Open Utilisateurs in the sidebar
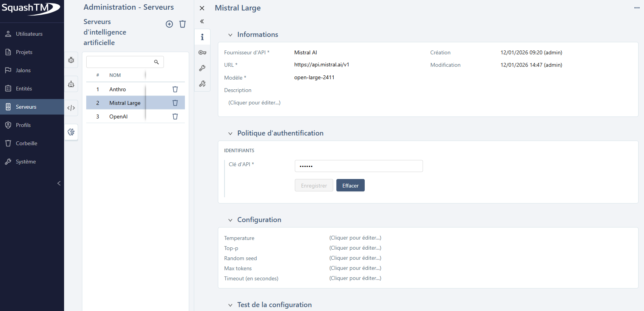The image size is (644, 311). (32, 34)
